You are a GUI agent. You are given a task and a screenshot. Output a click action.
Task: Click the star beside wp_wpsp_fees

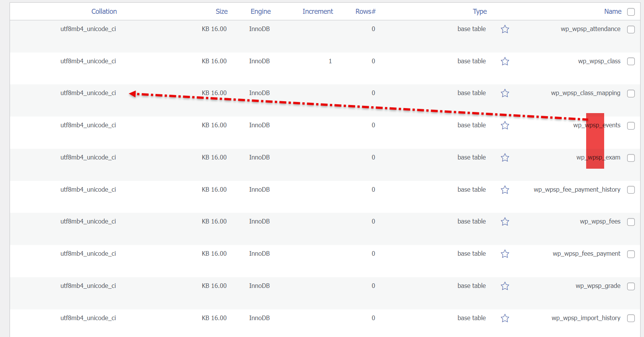click(505, 222)
